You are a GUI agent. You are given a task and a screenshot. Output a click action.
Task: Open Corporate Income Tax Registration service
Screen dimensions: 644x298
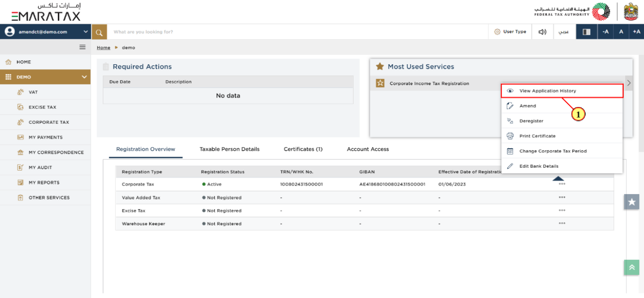click(x=429, y=84)
